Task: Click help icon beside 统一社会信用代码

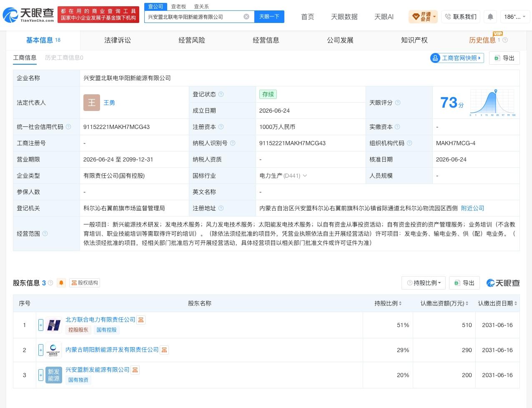Action: pyautogui.click(x=68, y=127)
